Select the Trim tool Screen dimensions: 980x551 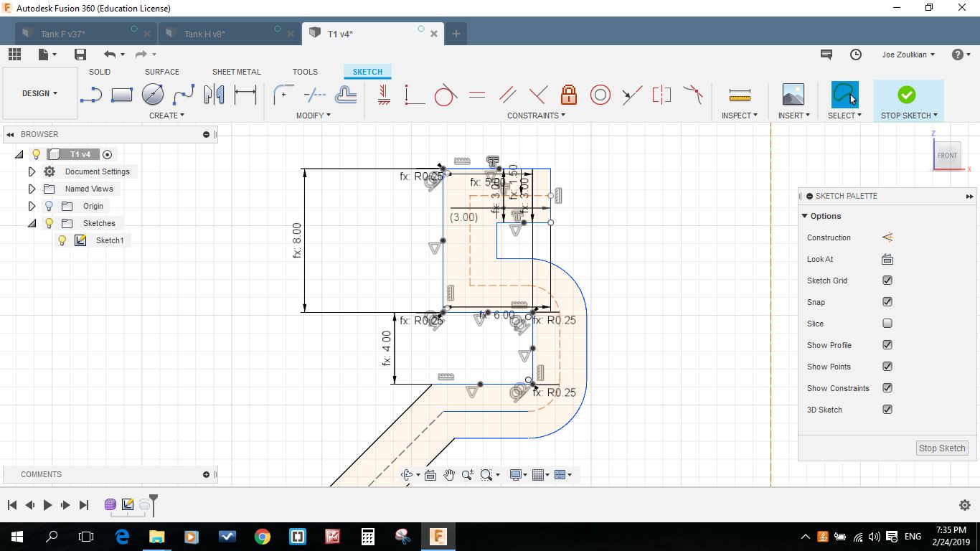[x=314, y=94]
